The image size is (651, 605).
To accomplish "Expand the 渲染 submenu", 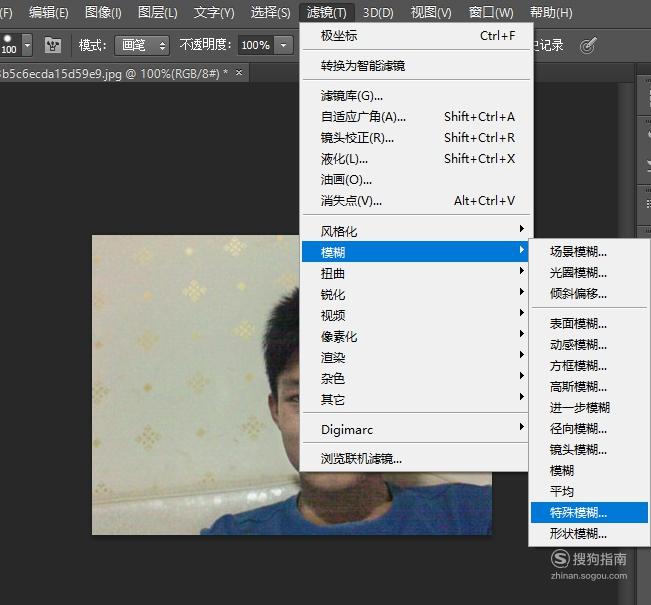I will 415,357.
